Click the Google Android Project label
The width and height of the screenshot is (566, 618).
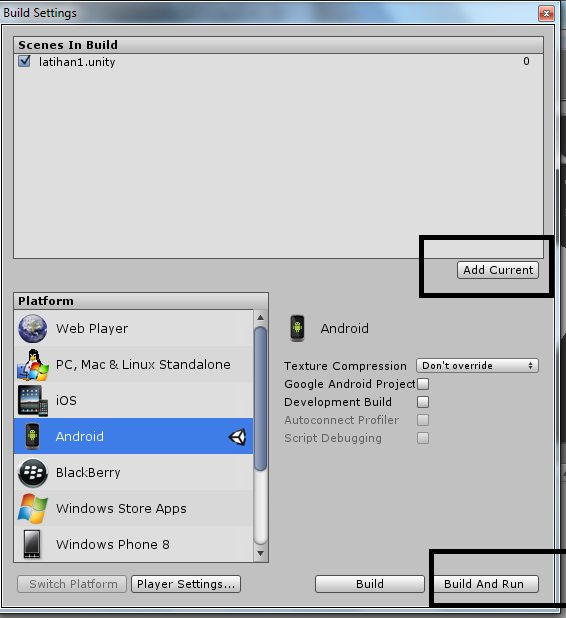point(350,384)
